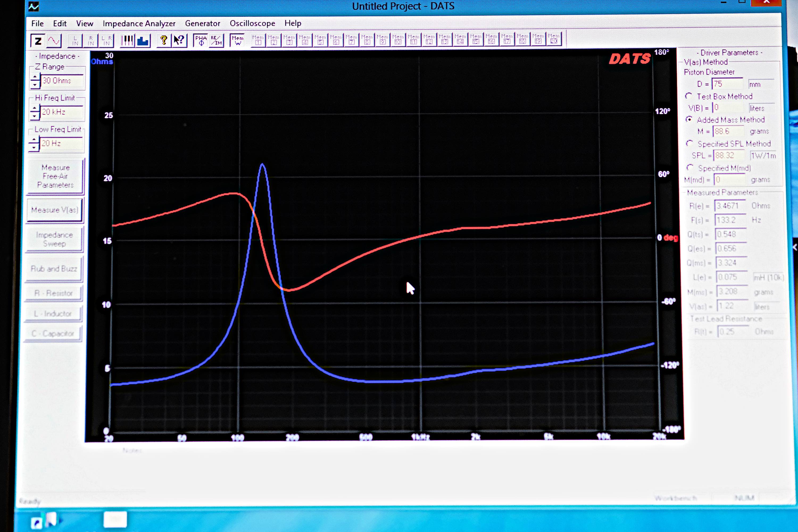Click the L - Inductor button
This screenshot has height=532, width=798.
click(x=53, y=314)
